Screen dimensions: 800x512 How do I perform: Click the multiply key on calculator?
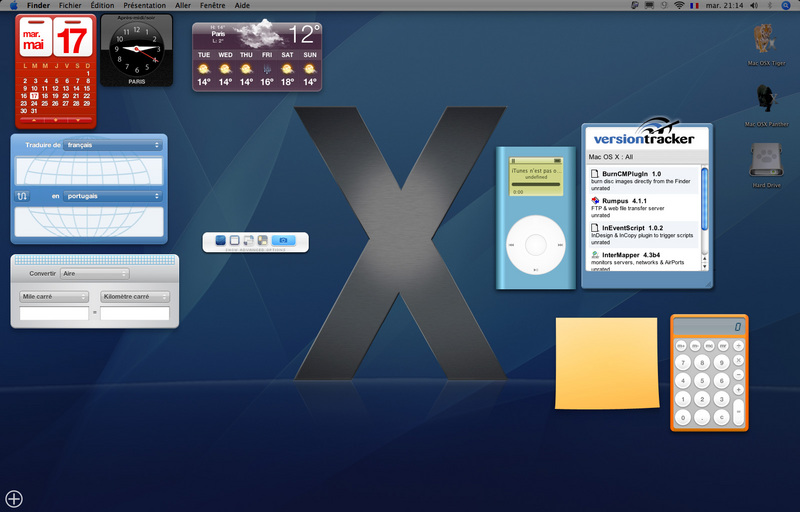click(738, 360)
